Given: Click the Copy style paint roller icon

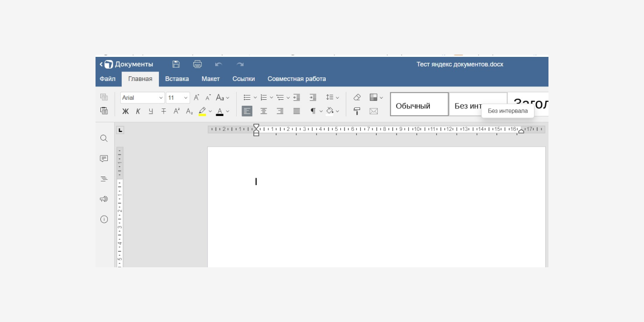Looking at the screenshot, I should pos(357,111).
